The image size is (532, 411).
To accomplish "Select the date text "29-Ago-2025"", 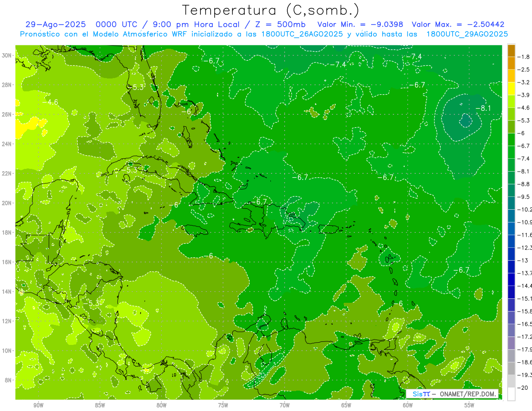I will click(55, 24).
